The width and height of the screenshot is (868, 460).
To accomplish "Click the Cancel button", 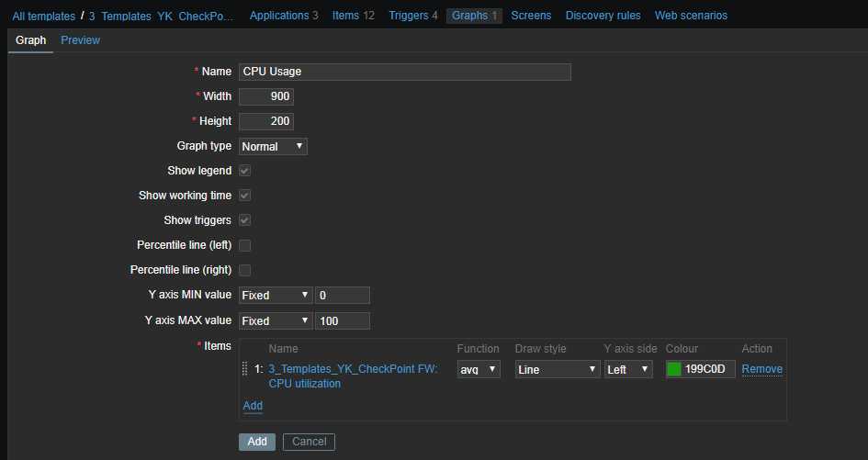I will click(309, 442).
